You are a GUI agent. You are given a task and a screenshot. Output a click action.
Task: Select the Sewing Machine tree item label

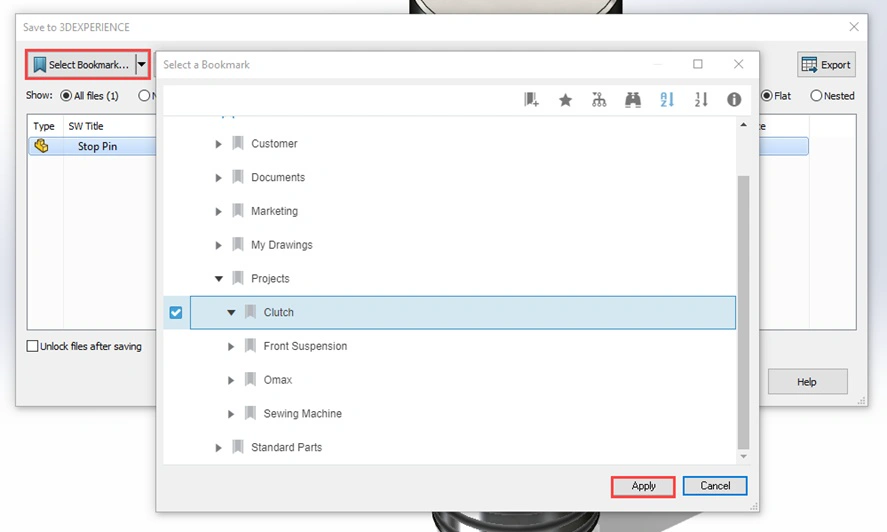pyautogui.click(x=303, y=413)
